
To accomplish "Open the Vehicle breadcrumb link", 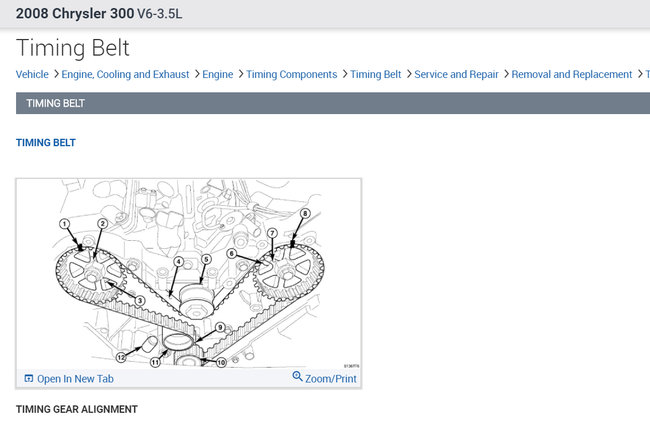I will click(32, 75).
